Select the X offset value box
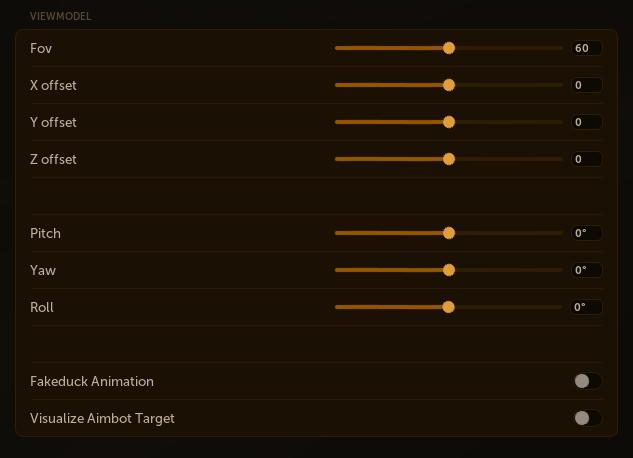Screen dimensions: 633x458 point(587,85)
